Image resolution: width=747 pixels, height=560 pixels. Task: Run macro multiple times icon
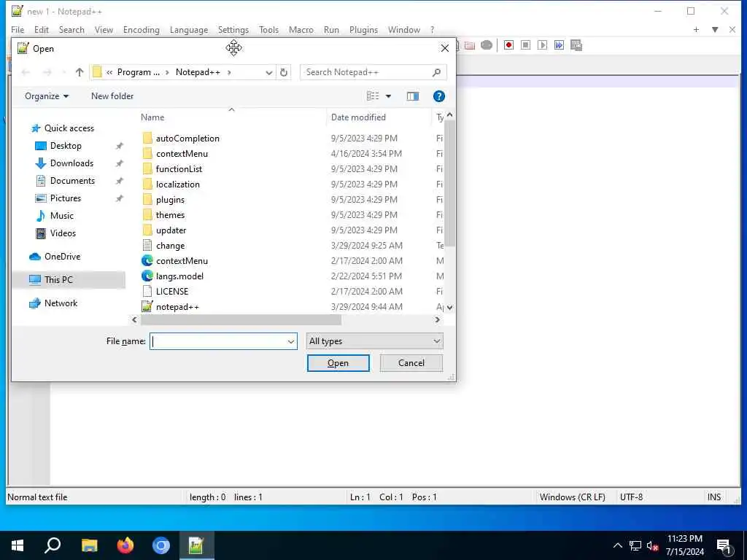click(559, 45)
